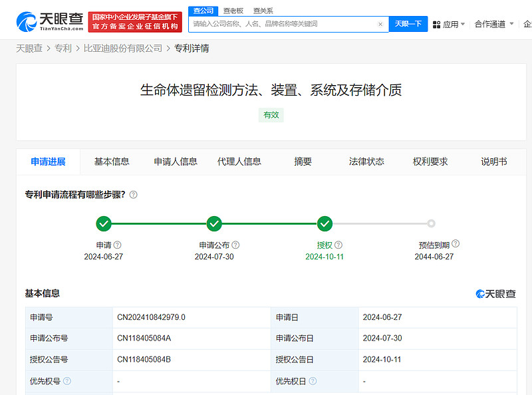Image resolution: width=532 pixels, height=395 pixels.
Task: Open the 申请进展 tab
Action: pos(48,162)
